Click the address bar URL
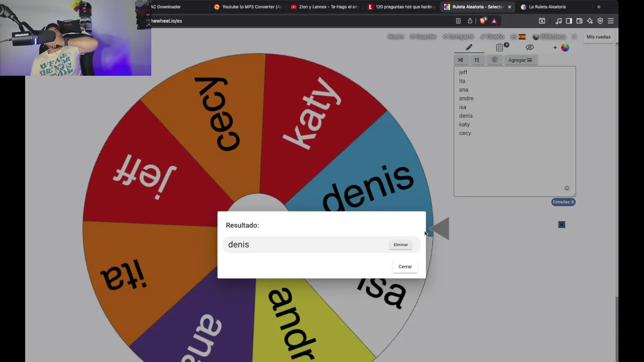Screen dimensions: 644x362 (167, 21)
